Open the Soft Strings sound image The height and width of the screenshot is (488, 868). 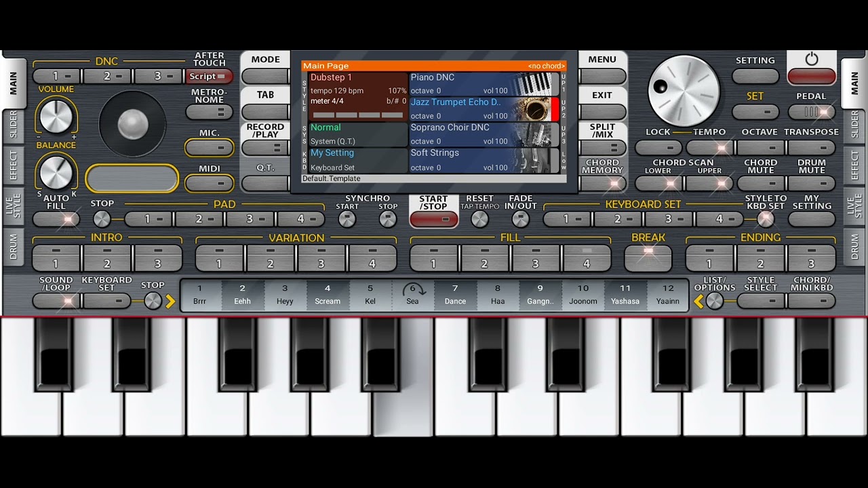535,160
